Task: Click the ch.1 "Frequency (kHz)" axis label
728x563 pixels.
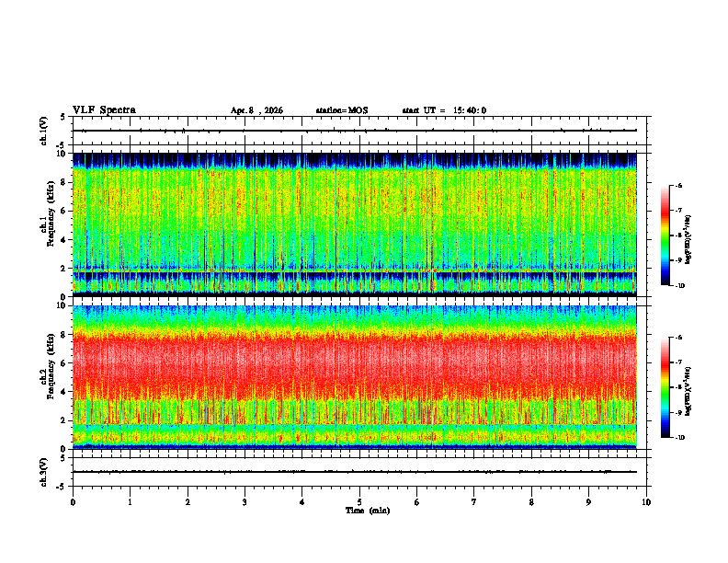Action: point(51,213)
